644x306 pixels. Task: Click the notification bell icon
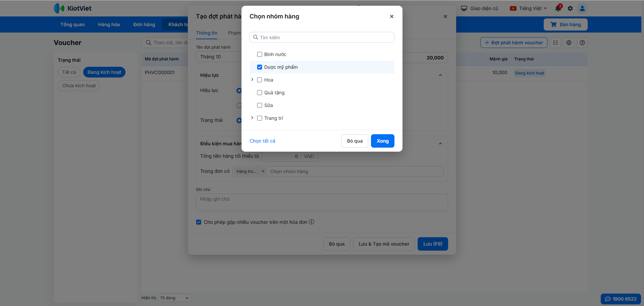click(558, 8)
